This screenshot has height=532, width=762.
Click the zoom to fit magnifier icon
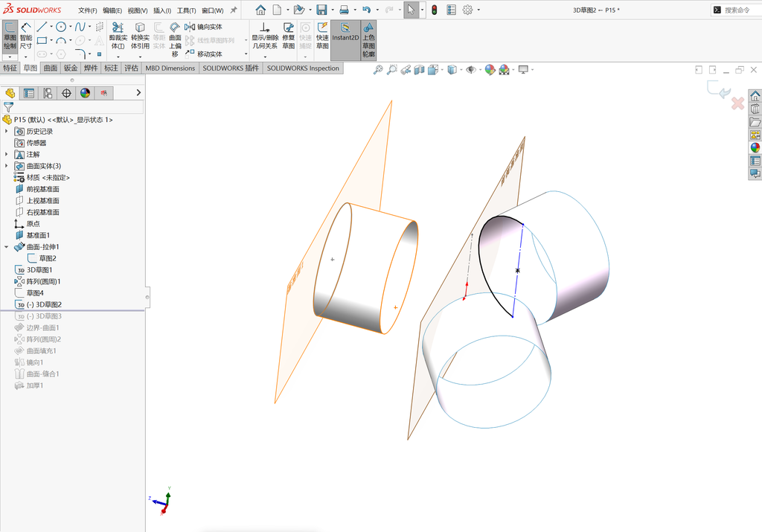pos(377,70)
